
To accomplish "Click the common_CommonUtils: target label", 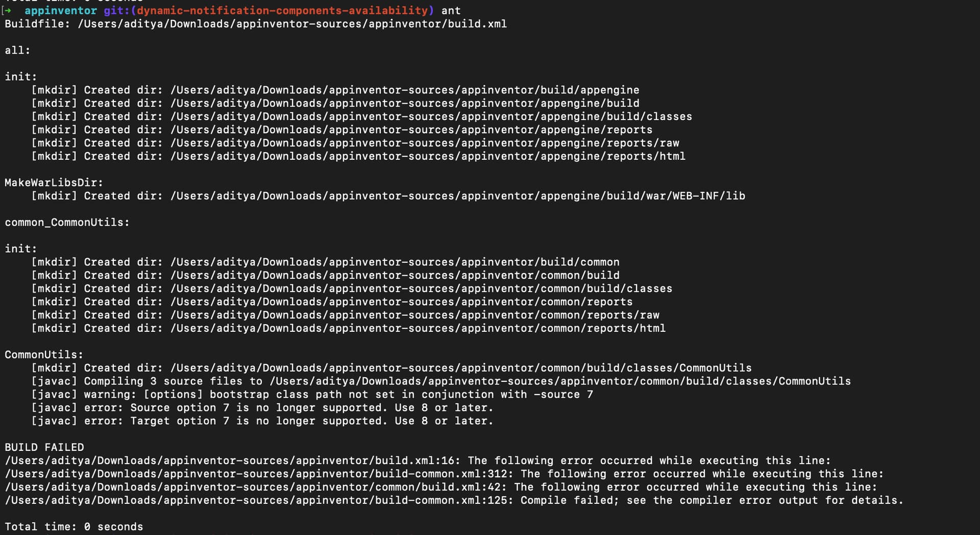I will (x=67, y=223).
